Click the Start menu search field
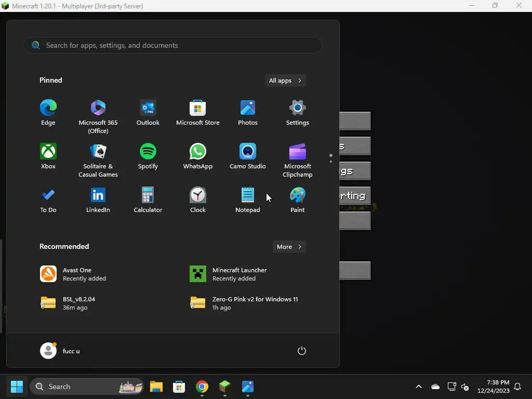Viewport: 532px width, 399px height. [x=172, y=45]
